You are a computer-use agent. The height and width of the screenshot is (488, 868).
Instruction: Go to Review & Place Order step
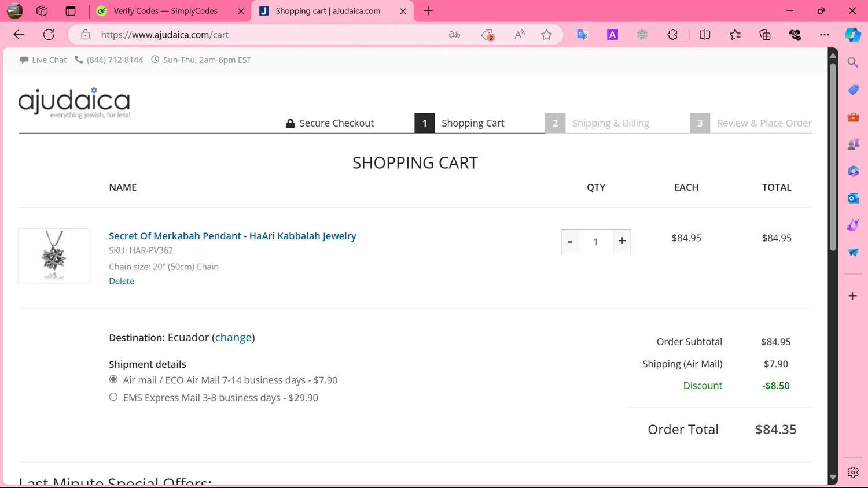pyautogui.click(x=751, y=123)
